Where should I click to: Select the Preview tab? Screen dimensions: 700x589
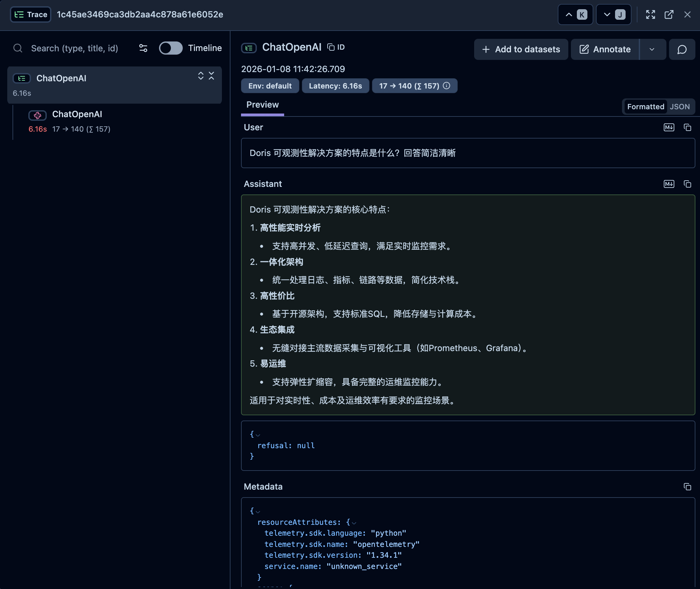(x=262, y=105)
